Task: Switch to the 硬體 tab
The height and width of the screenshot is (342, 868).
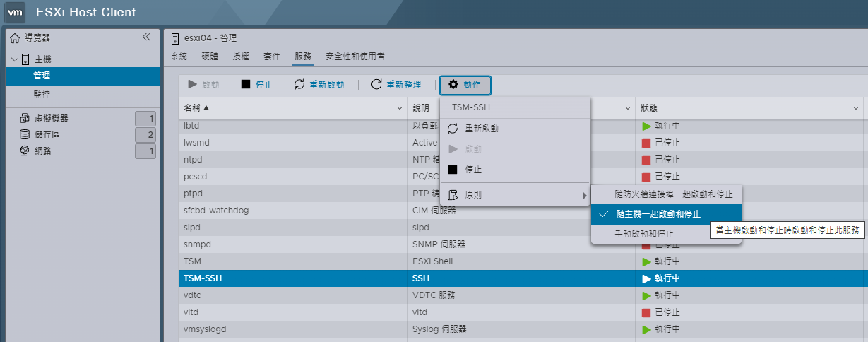Action: (x=210, y=56)
